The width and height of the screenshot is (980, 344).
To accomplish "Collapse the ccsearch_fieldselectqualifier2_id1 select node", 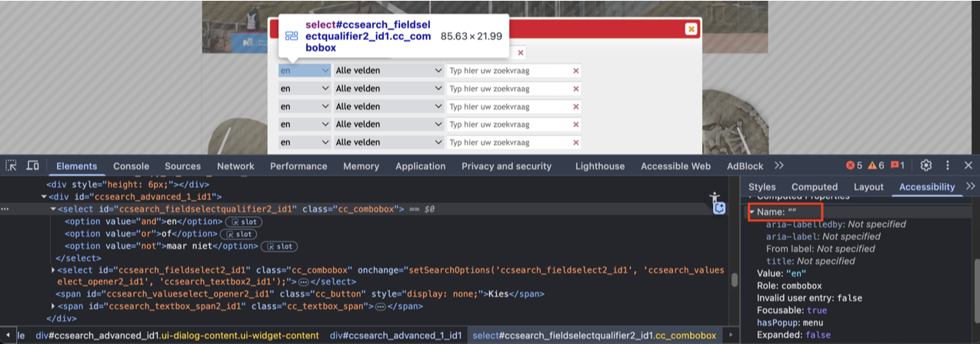I will point(53,209).
